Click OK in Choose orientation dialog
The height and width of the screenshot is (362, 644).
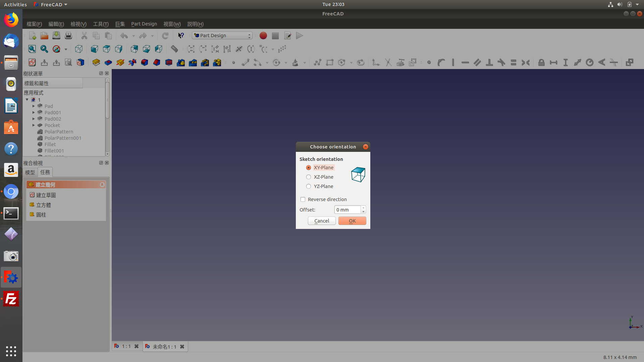pos(352,221)
